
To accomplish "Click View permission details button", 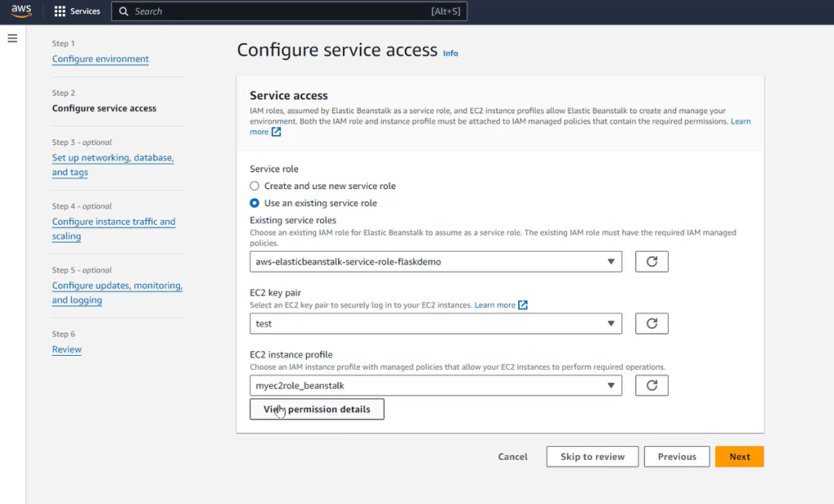I will point(317,409).
